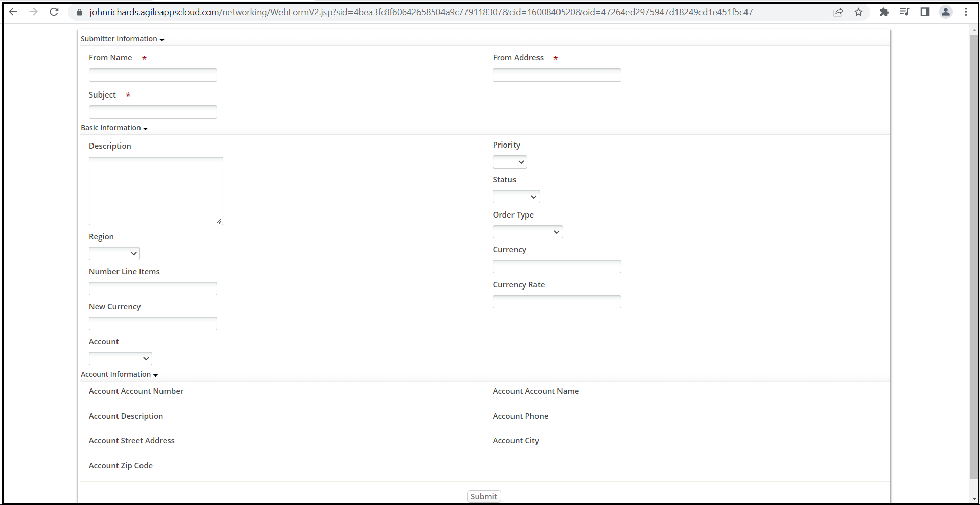980x505 pixels.
Task: Focus the New Currency field
Action: 153,323
